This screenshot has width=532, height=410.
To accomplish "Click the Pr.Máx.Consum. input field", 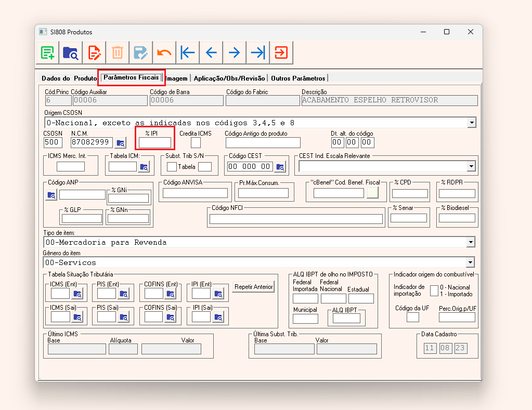I will click(263, 193).
